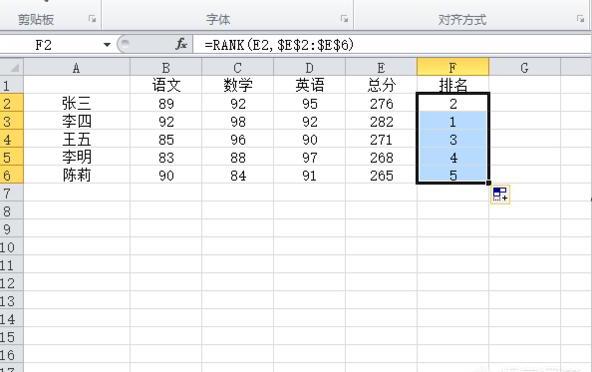Screen dimensions: 592x372
Task: Select row 13 header
Action: coord(11,301)
